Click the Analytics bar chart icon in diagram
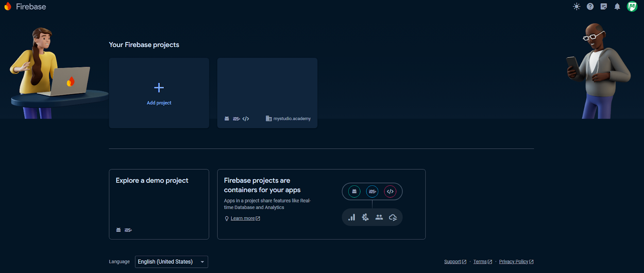 point(352,217)
